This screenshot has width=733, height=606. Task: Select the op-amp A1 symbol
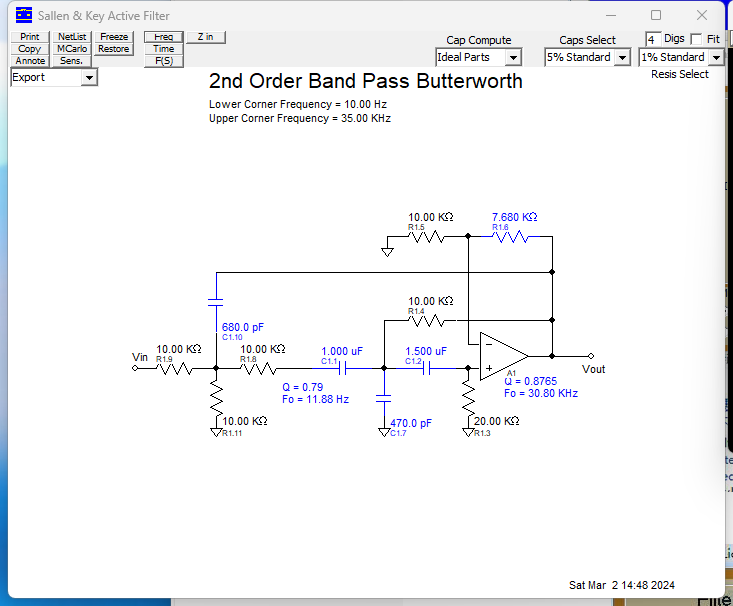(x=504, y=356)
